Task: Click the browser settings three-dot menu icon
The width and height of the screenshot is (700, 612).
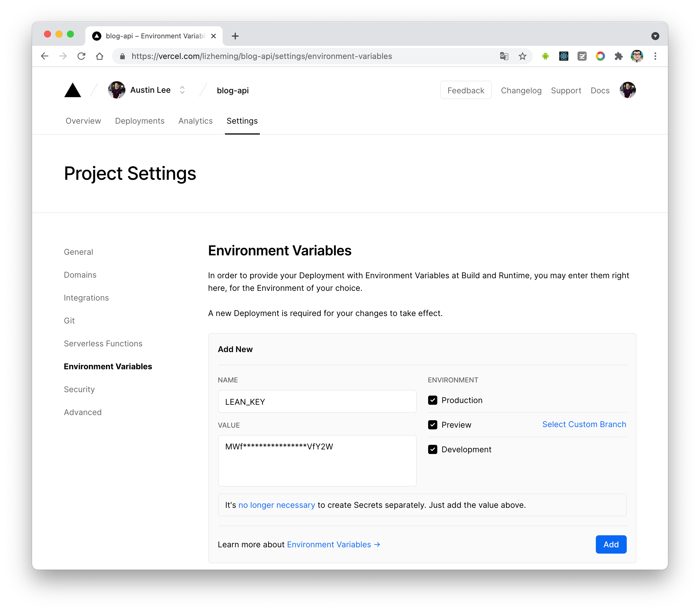Action: click(x=655, y=56)
